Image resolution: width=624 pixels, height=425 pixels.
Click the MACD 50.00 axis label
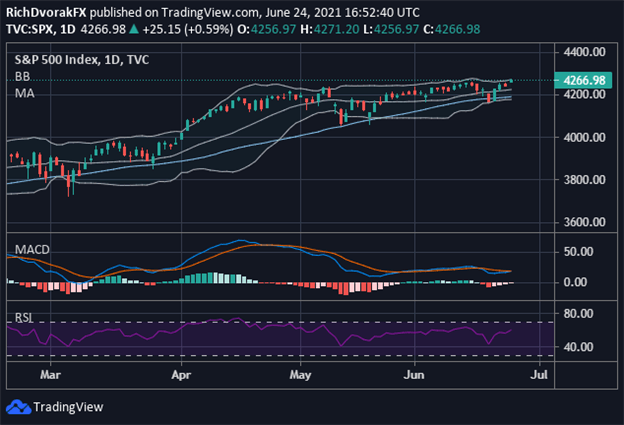578,251
